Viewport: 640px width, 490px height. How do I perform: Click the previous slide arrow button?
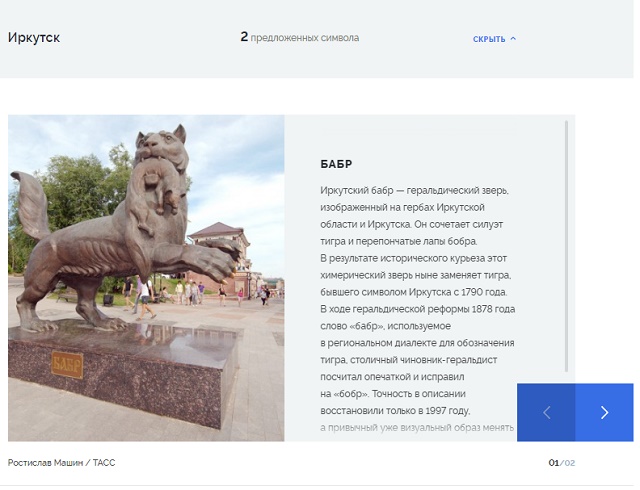547,412
